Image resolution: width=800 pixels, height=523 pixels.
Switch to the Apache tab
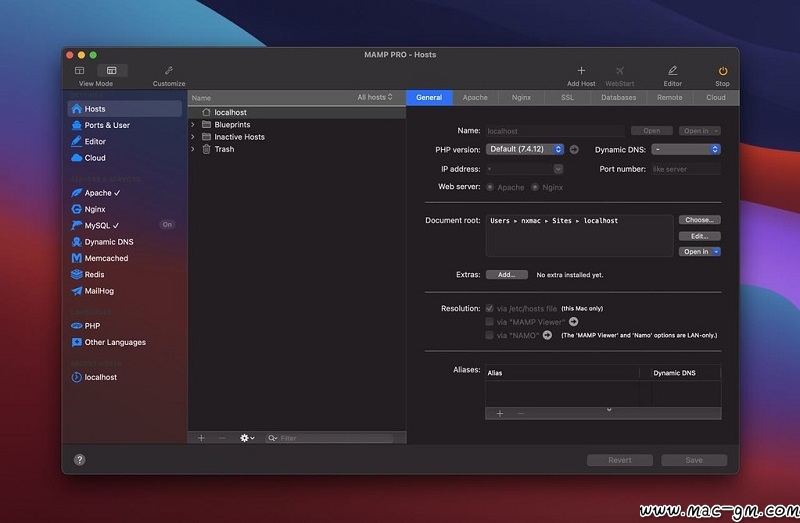475,97
